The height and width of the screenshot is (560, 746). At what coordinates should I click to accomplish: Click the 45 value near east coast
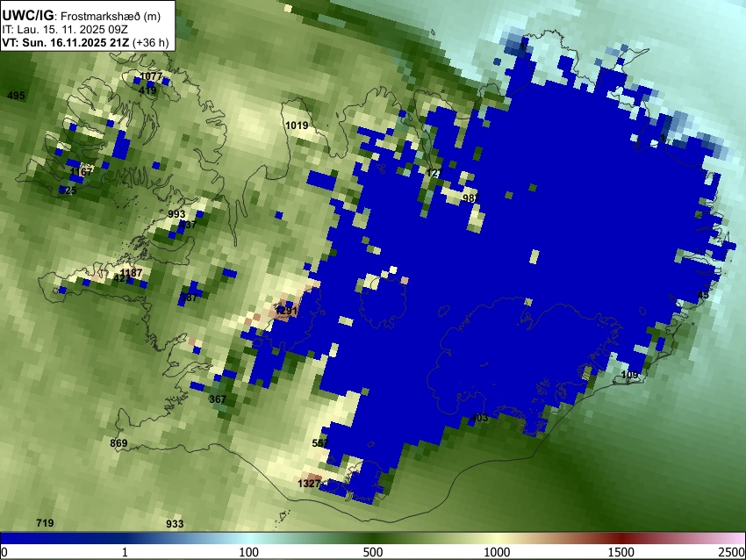click(x=703, y=295)
